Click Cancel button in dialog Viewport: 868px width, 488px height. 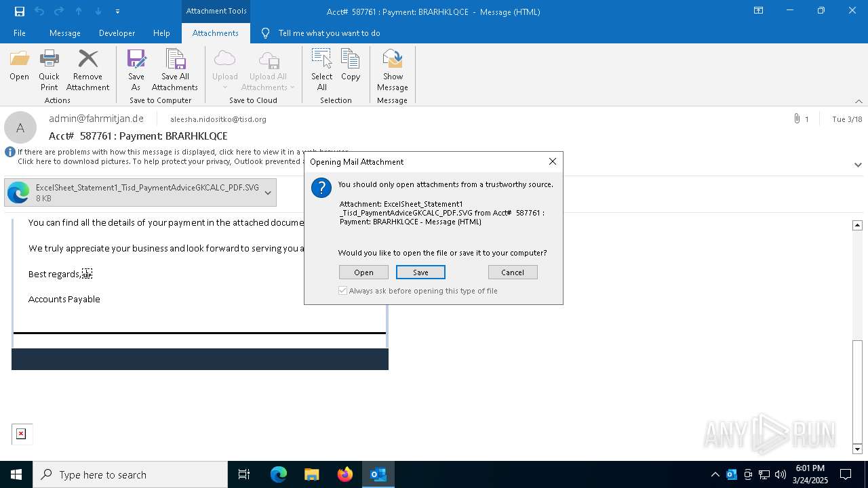coord(513,272)
